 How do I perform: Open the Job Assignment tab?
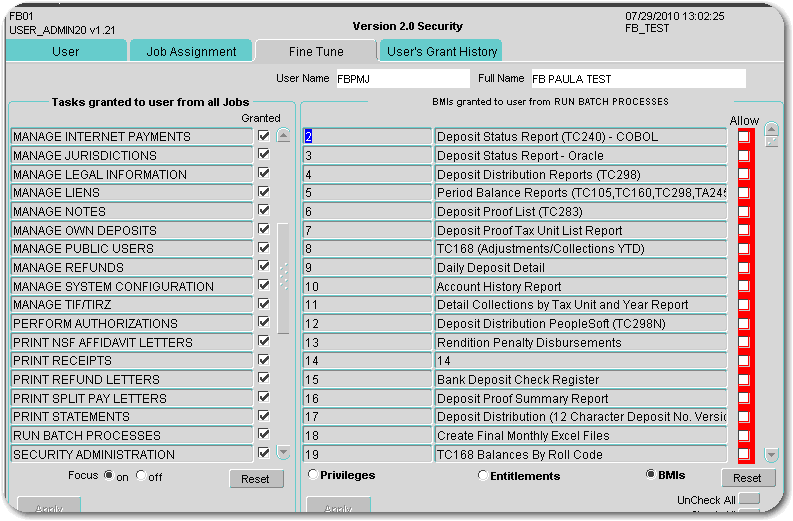click(191, 51)
